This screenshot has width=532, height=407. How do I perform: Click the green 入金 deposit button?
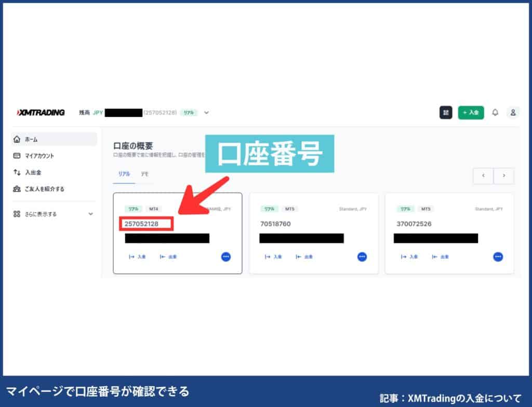pyautogui.click(x=471, y=113)
